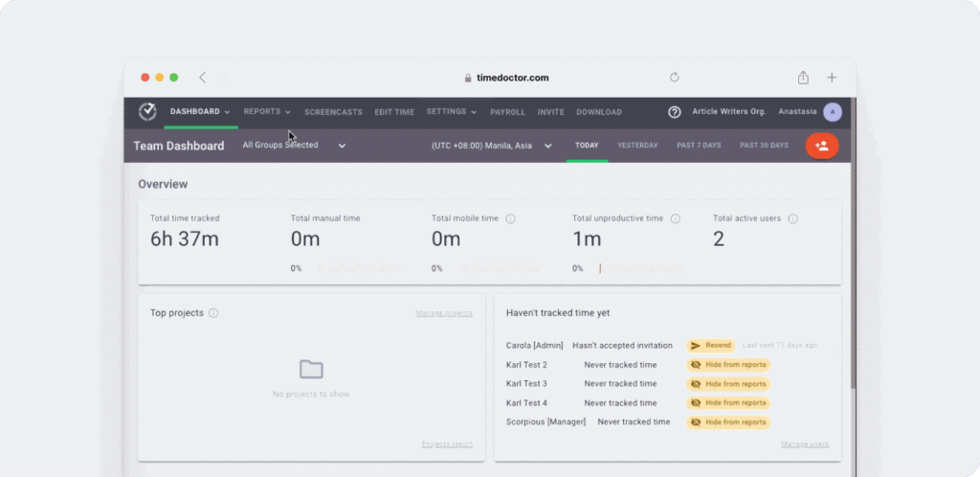Open the Manage projects link
The width and height of the screenshot is (980, 477).
point(444,313)
